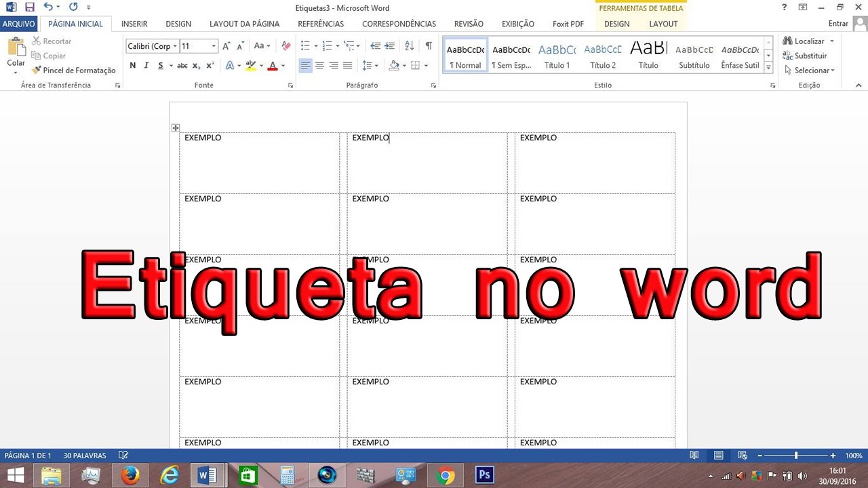Click the table move handle
The width and height of the screenshot is (868, 488).
(x=176, y=127)
